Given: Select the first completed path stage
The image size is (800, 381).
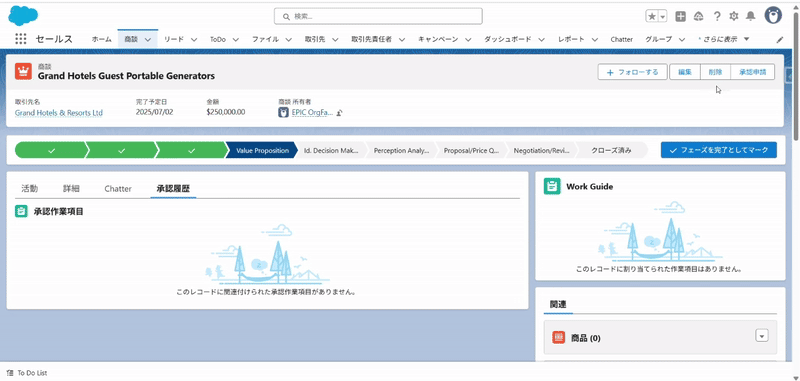Looking at the screenshot, I should (51, 150).
